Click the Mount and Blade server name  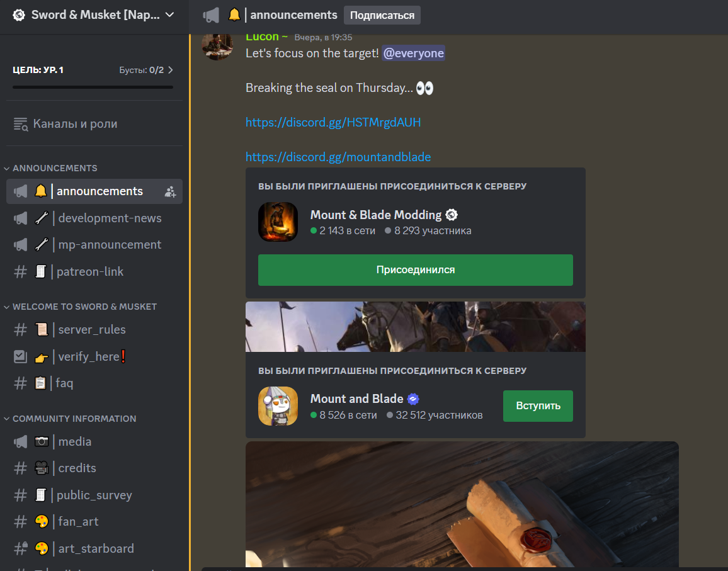[x=356, y=399]
